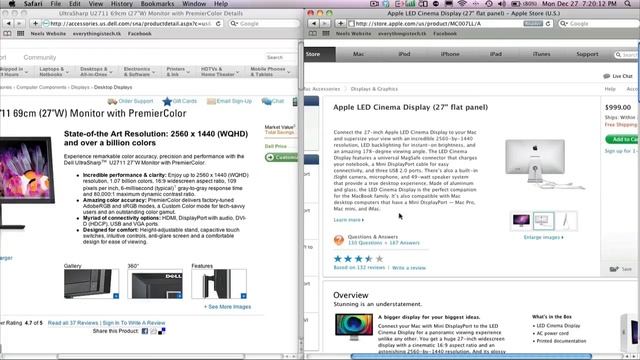This screenshot has height=360, width=640.
Task: Share Dell product via Facebook icon
Action: pyautogui.click(x=144, y=331)
